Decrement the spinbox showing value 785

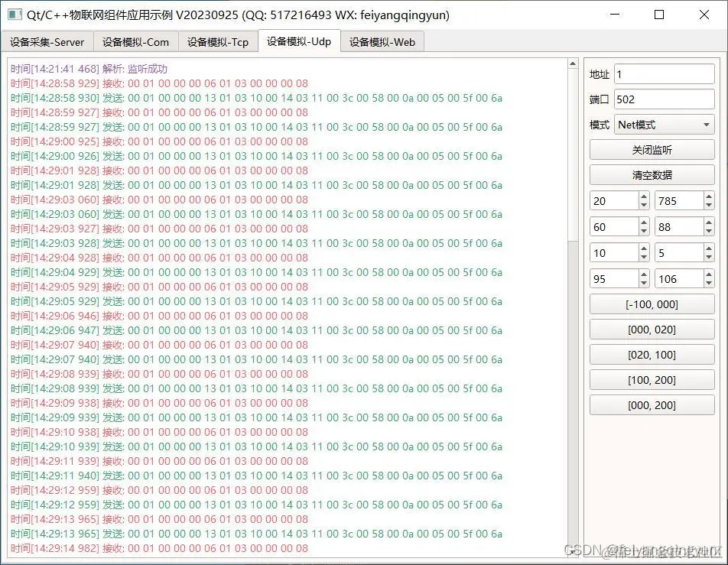click(x=708, y=205)
